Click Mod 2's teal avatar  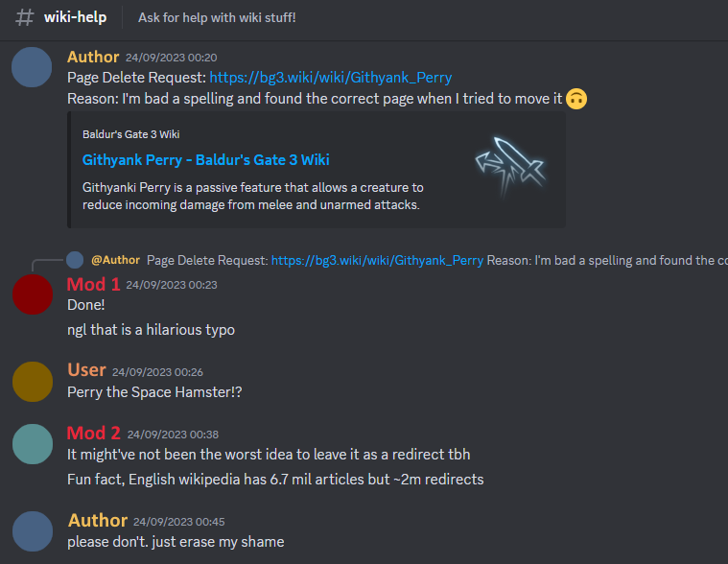33,444
